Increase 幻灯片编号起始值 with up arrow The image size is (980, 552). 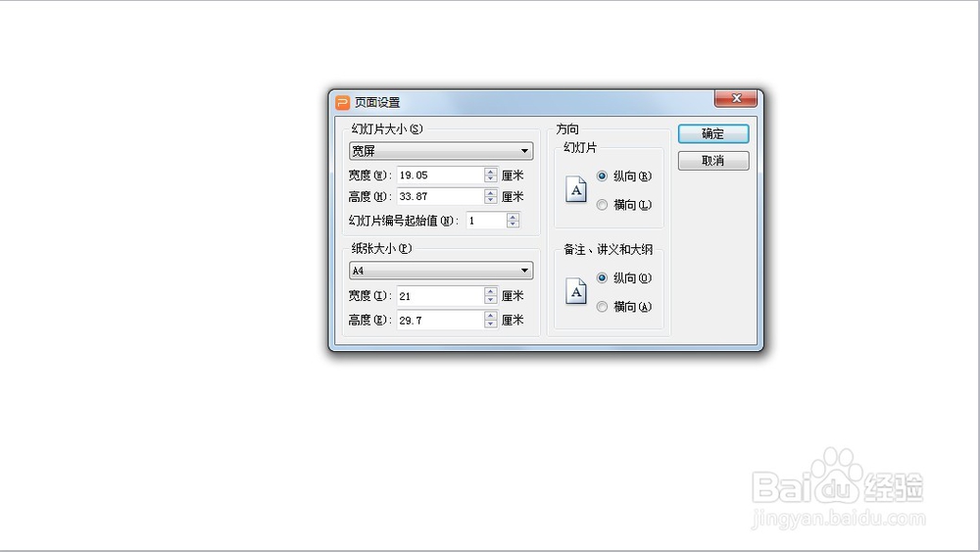(514, 217)
